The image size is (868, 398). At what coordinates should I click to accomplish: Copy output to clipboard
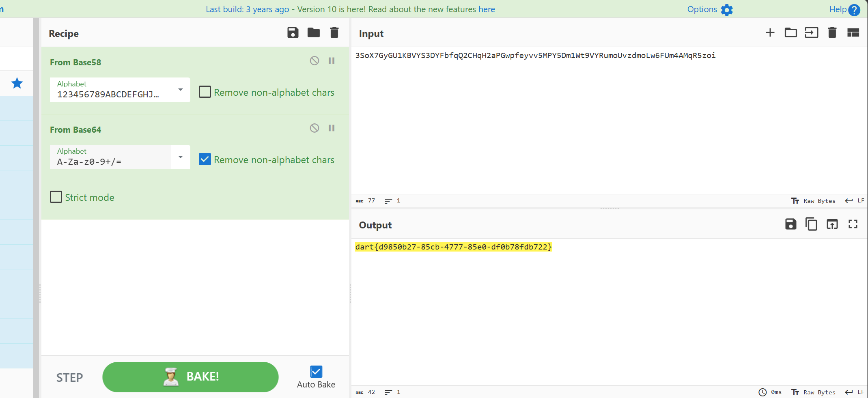point(811,224)
